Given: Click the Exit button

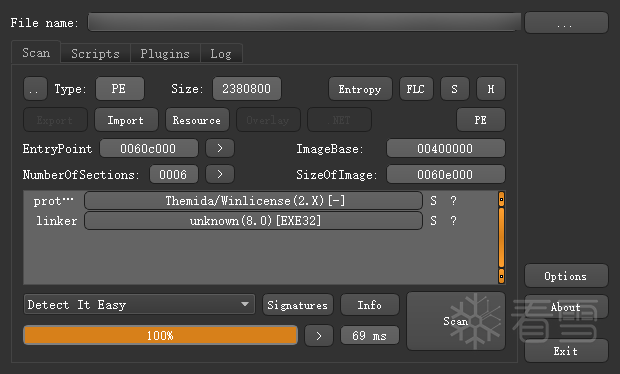Looking at the screenshot, I should pyautogui.click(x=566, y=351).
